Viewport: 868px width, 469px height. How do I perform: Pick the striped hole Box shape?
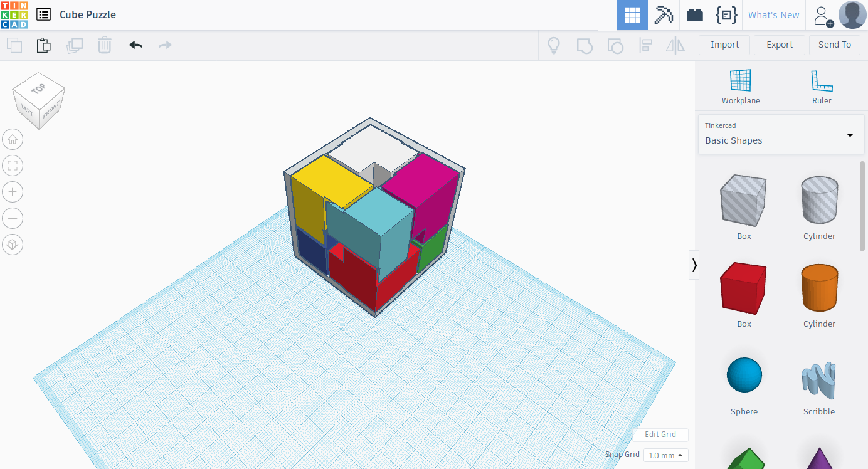744,201
